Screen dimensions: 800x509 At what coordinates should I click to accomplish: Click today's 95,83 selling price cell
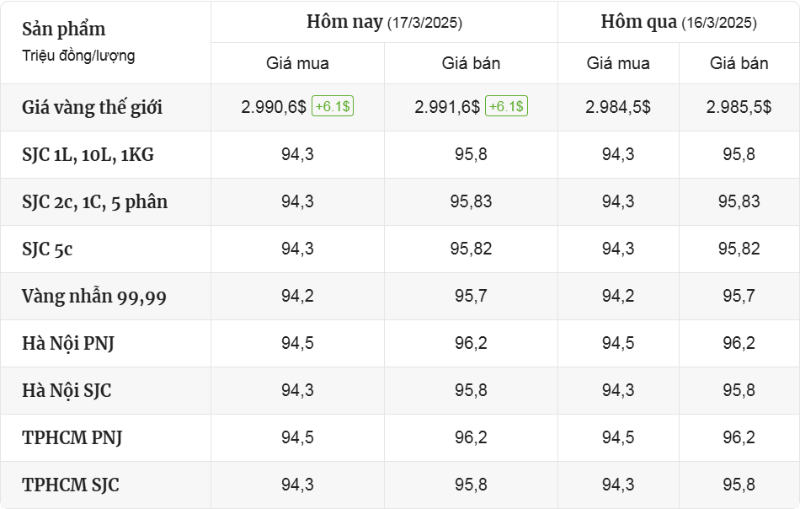pyautogui.click(x=471, y=201)
